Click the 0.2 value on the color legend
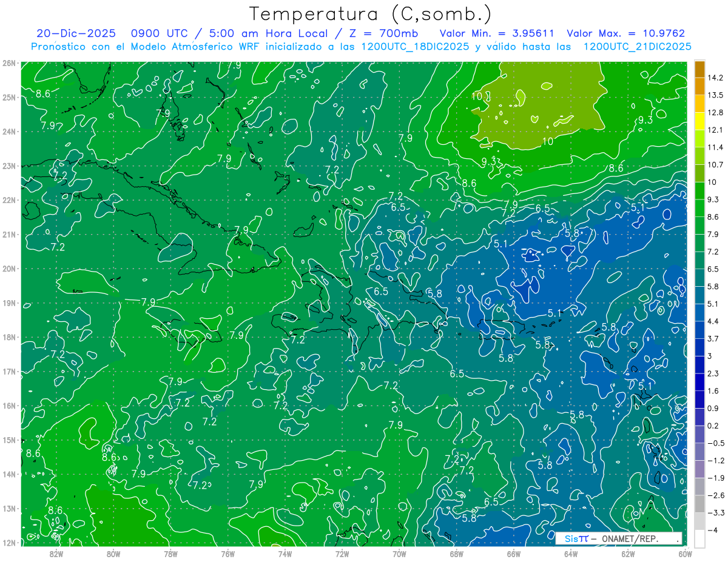Image resolution: width=728 pixels, height=562 pixels. (714, 426)
